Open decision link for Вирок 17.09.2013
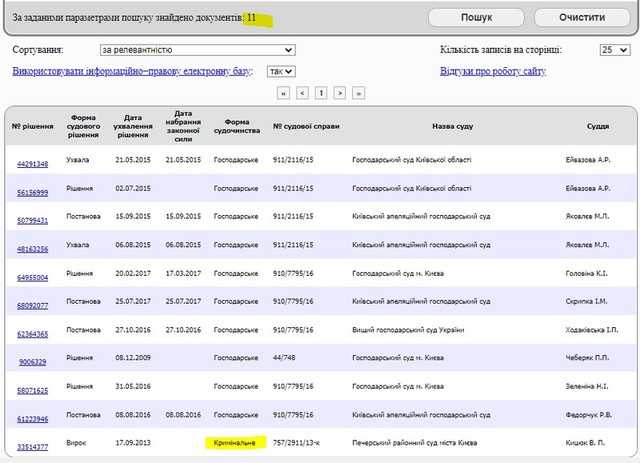The height and width of the screenshot is (463, 640). [x=32, y=447]
